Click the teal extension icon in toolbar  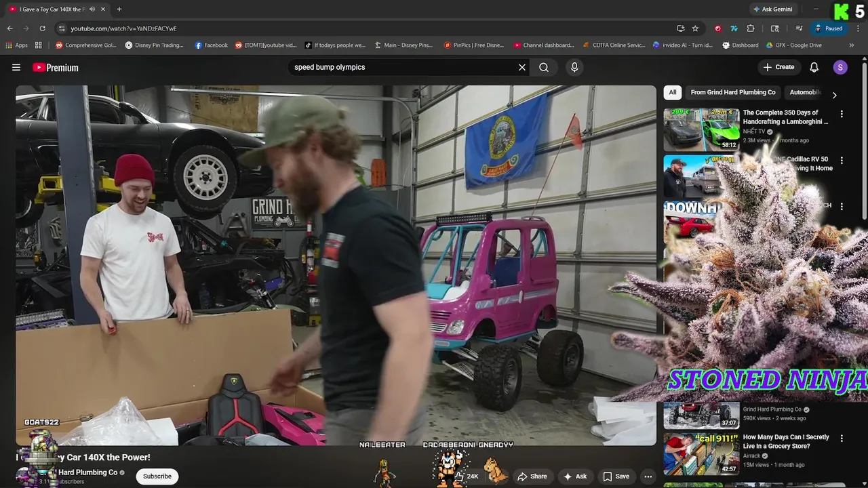[x=734, y=28]
